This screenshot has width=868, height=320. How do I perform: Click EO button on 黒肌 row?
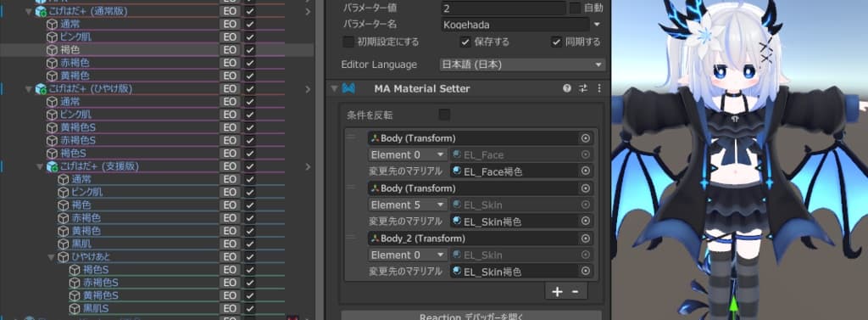(x=231, y=244)
